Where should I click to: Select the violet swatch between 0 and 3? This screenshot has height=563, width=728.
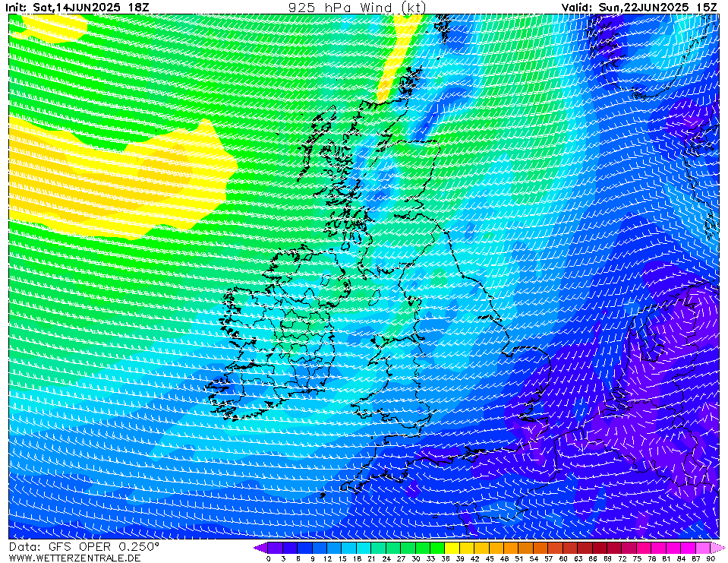click(276, 548)
